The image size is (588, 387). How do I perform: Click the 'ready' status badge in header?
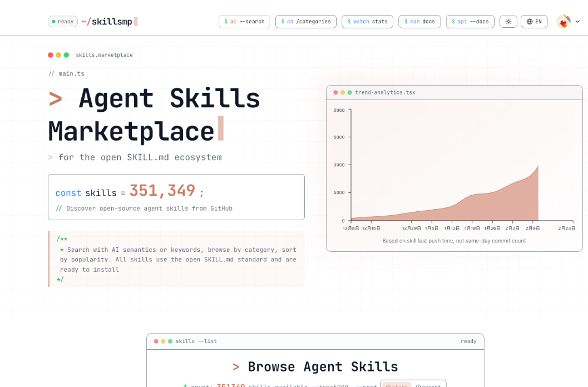63,22
